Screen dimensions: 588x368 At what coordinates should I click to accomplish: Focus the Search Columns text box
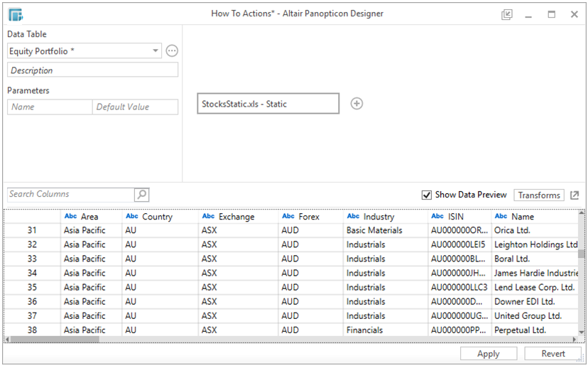point(70,195)
